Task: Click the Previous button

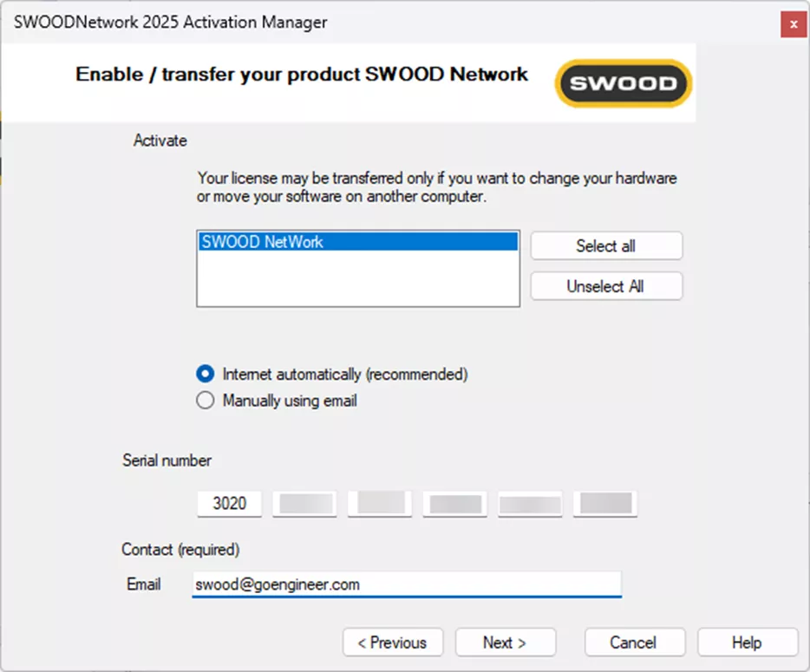Action: (393, 643)
